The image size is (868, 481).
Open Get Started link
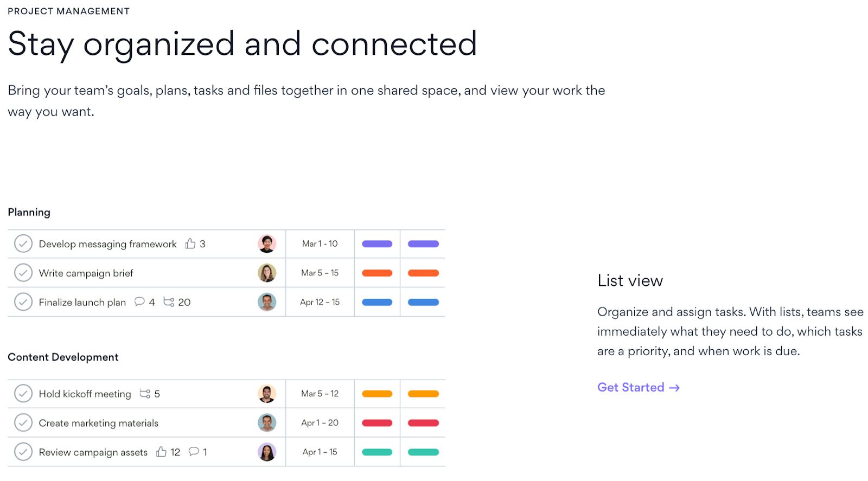click(638, 388)
